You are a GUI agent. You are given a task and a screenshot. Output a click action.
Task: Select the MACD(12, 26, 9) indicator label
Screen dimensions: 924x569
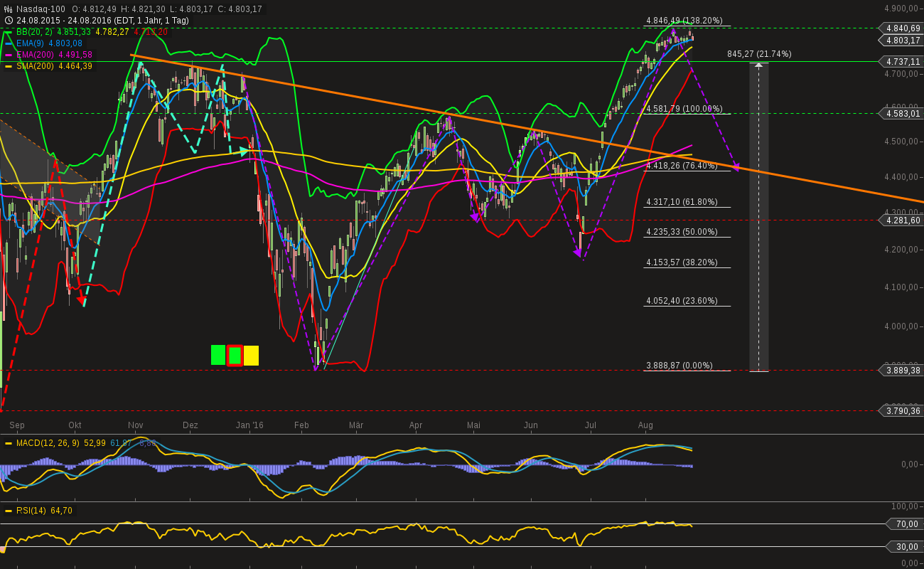click(48, 443)
